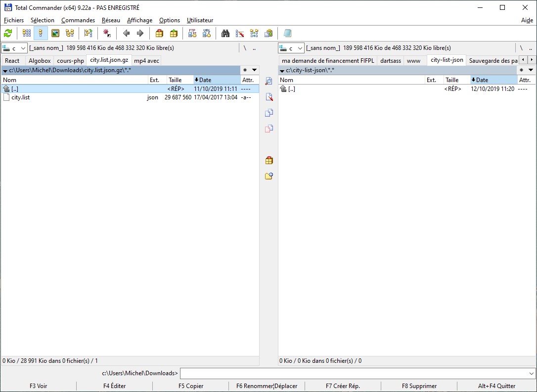This screenshot has width=537, height=392.
Task: Open the Commandes menu
Action: pyautogui.click(x=78, y=20)
